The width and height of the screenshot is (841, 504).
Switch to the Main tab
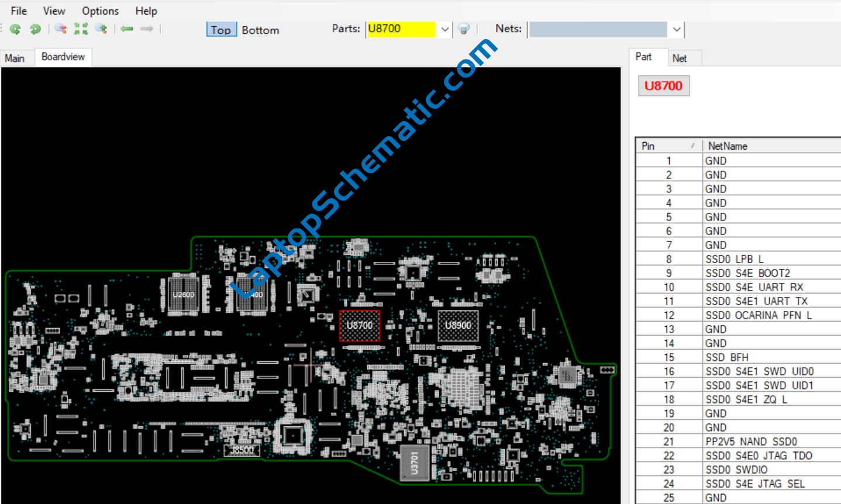pos(15,58)
